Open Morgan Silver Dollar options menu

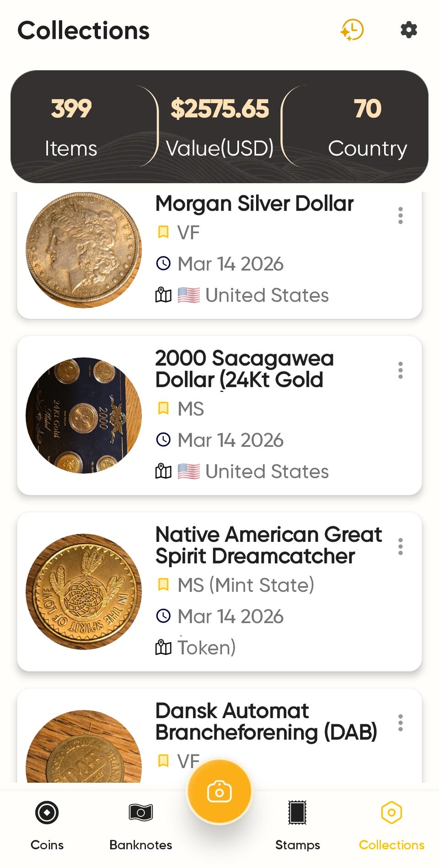click(x=401, y=216)
